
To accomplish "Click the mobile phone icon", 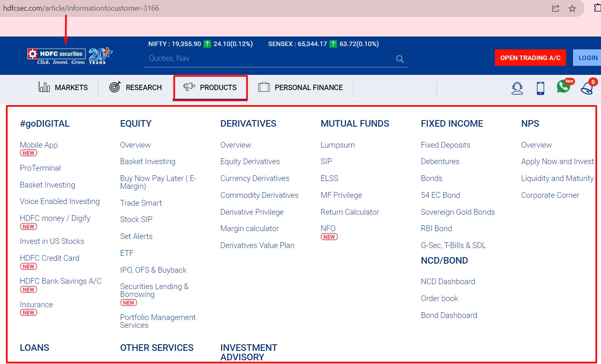I will coord(541,88).
